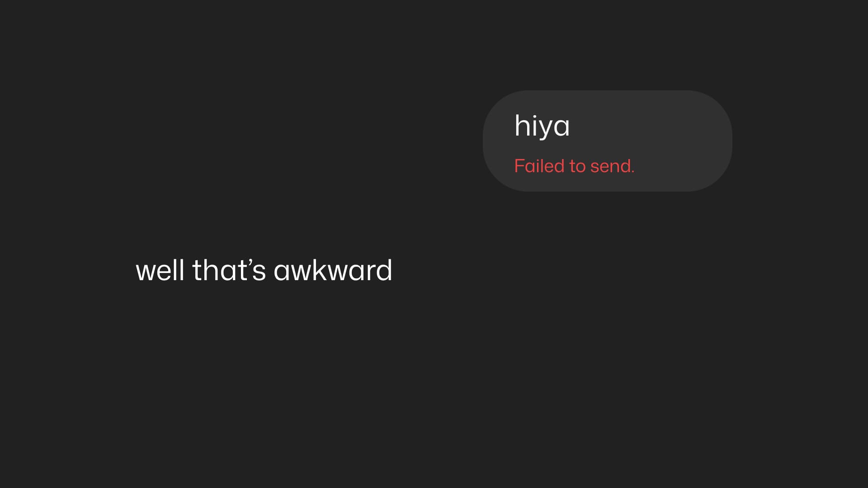Screen dimensions: 868x488
Task: Click the letter "h" in "hiya"
Action: coord(522,126)
